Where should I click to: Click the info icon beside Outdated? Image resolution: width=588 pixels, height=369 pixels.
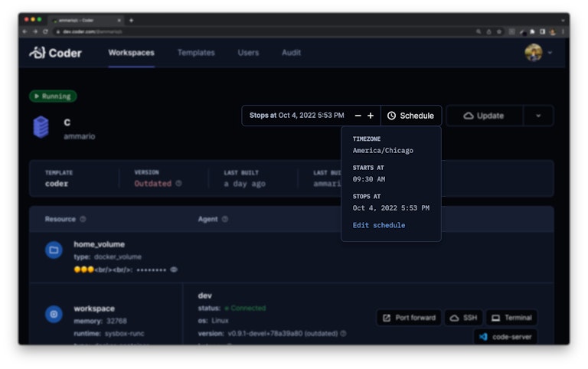(179, 184)
